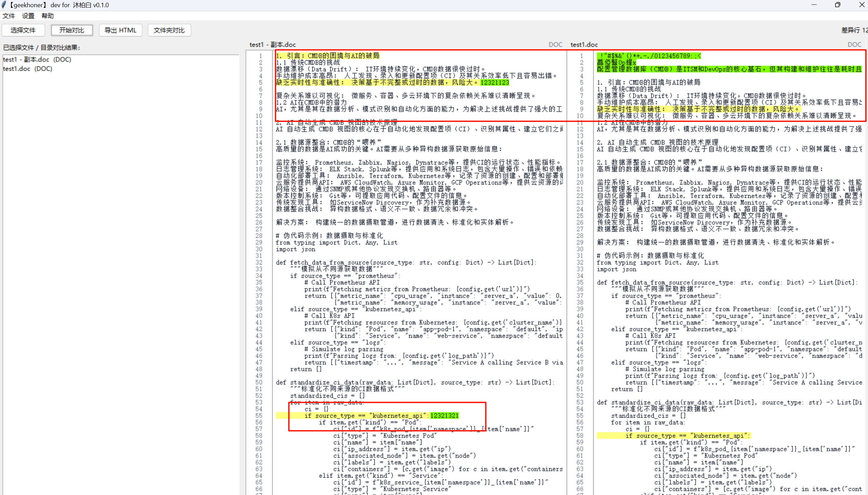Image resolution: width=868 pixels, height=495 pixels.
Task: Click the right pane title test1.doc
Action: (x=584, y=44)
